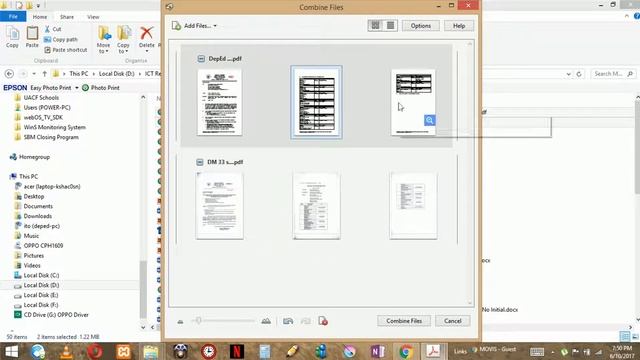Click the refresh icon beside the address bar

point(579,74)
